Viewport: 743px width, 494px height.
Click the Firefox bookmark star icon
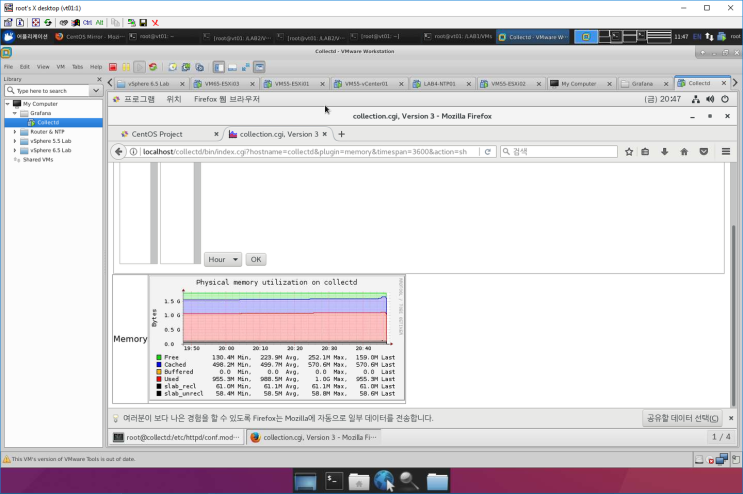[629, 152]
